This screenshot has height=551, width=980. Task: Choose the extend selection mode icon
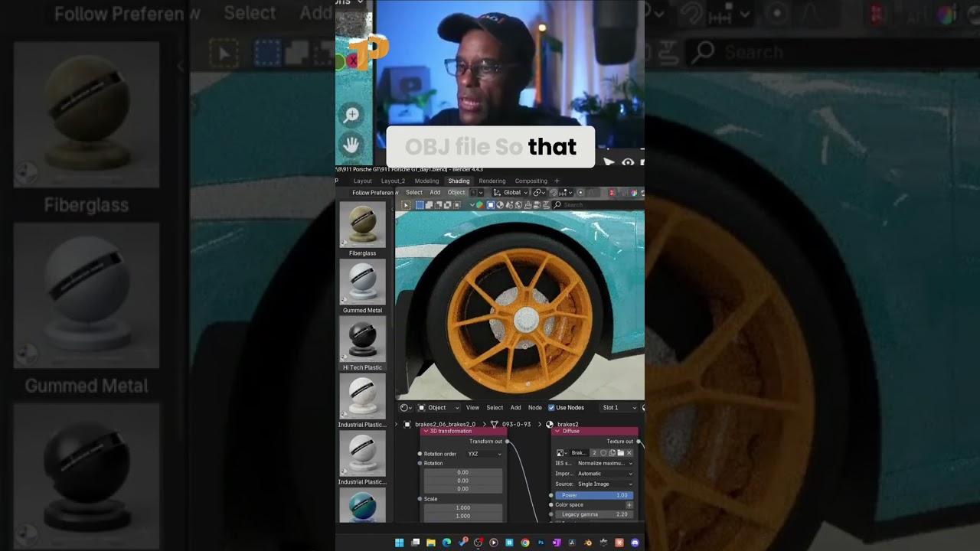click(429, 205)
